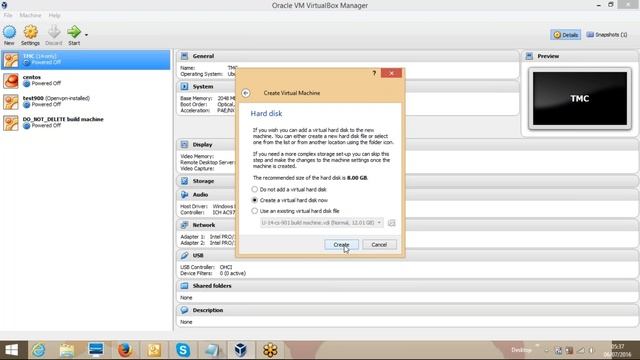Select the test900 (Openvpn-installed) machine
640x360 pixels.
click(86, 102)
